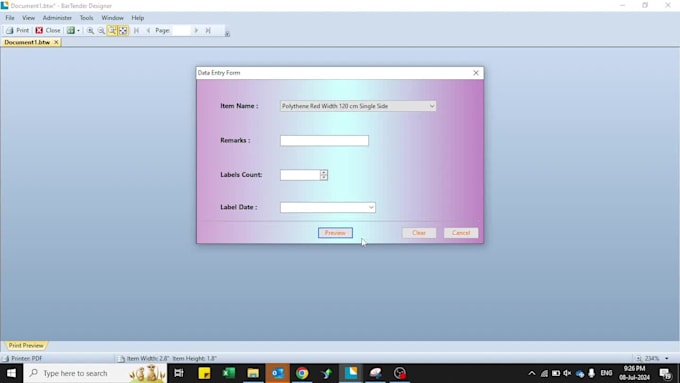Open Task View from the taskbar
The width and height of the screenshot is (680, 383).
click(179, 373)
